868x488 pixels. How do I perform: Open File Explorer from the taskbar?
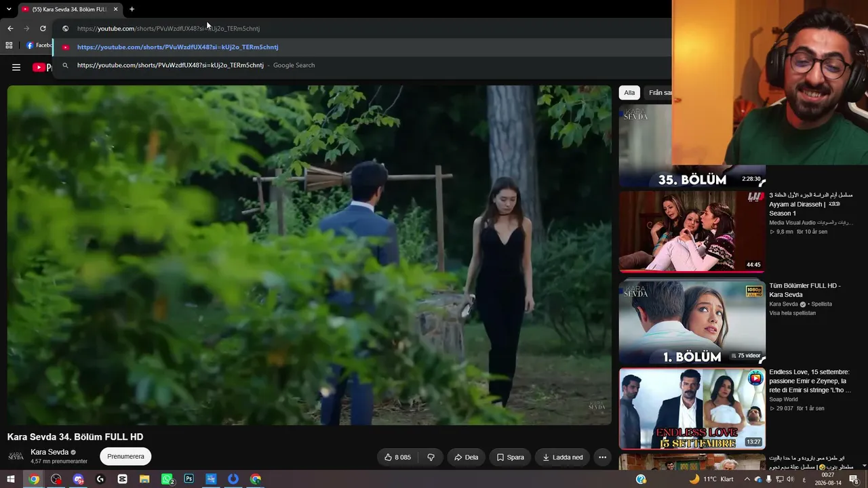point(144,479)
